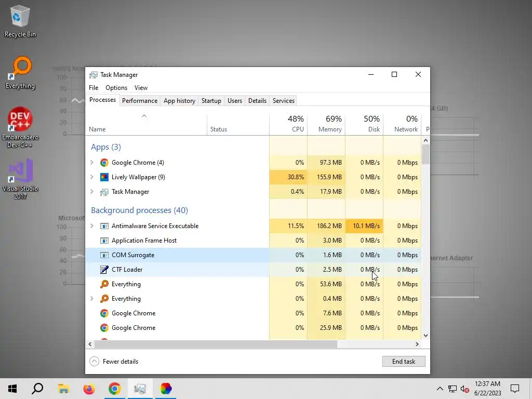532x399 pixels.
Task: Click the Fewer details label
Action: tap(121, 362)
